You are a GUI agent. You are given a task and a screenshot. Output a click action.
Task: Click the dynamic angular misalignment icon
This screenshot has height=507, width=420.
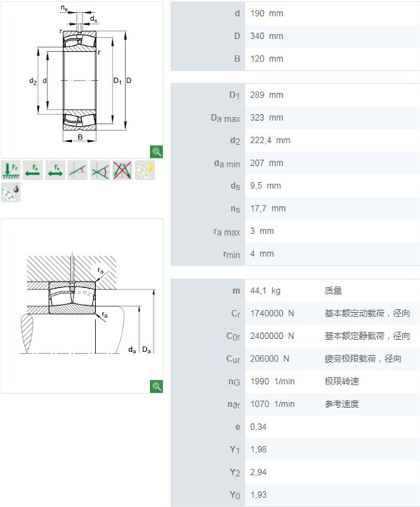point(100,170)
